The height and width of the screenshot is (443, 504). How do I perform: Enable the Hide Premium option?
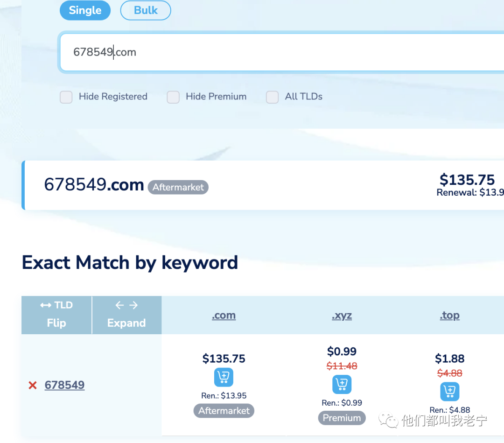click(173, 97)
